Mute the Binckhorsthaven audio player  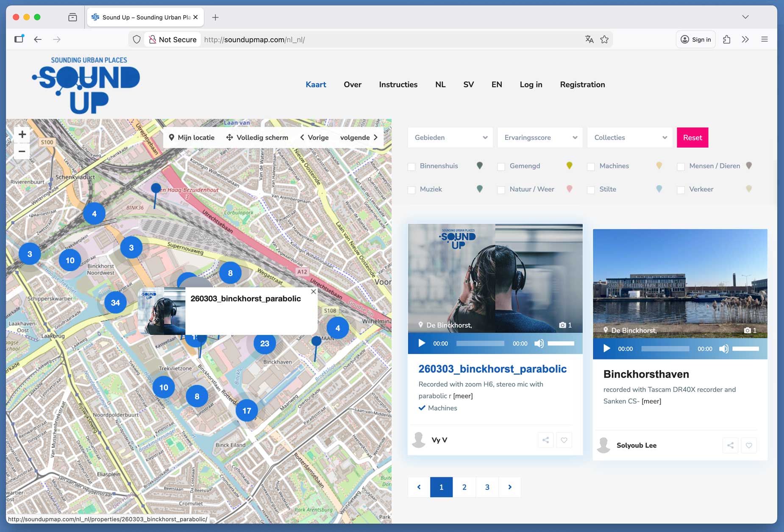coord(724,349)
